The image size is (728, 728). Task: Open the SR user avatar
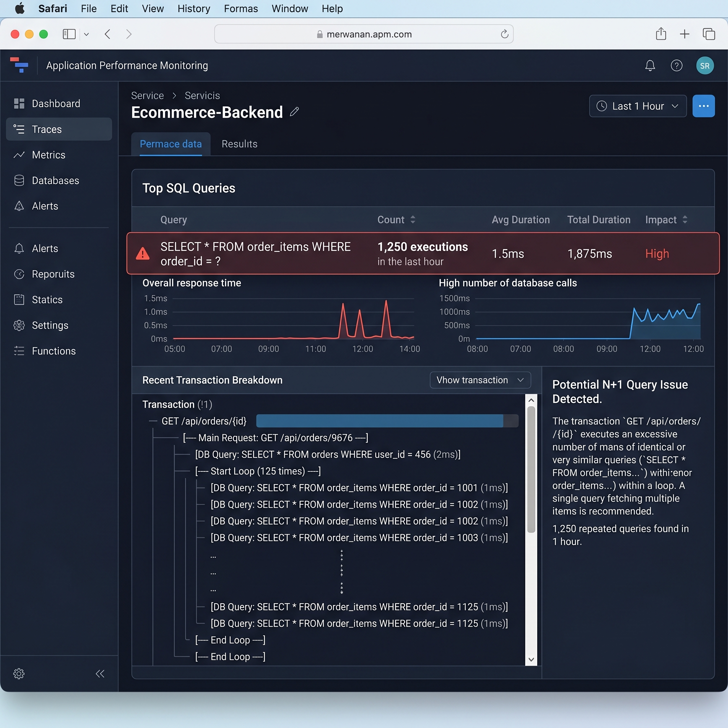click(705, 65)
